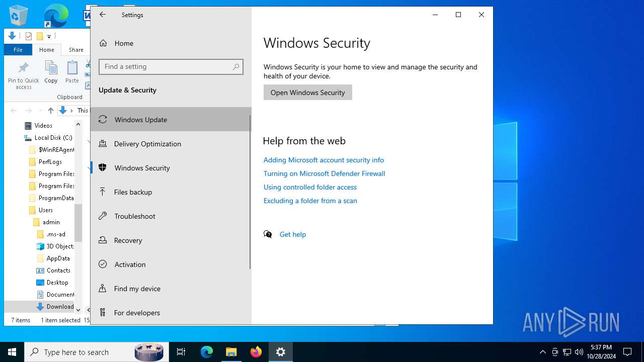644x362 pixels.
Task: Select the Windows Security shield icon
Action: tap(103, 167)
